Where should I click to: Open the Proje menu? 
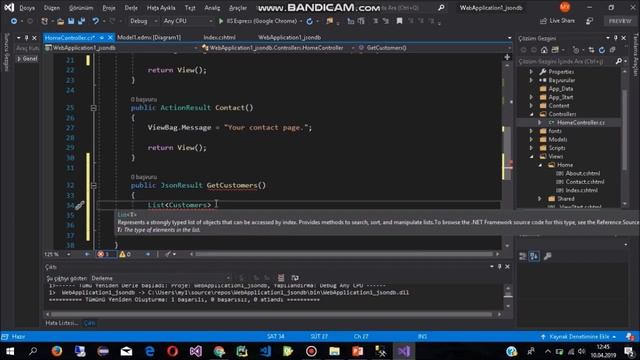pos(109,8)
